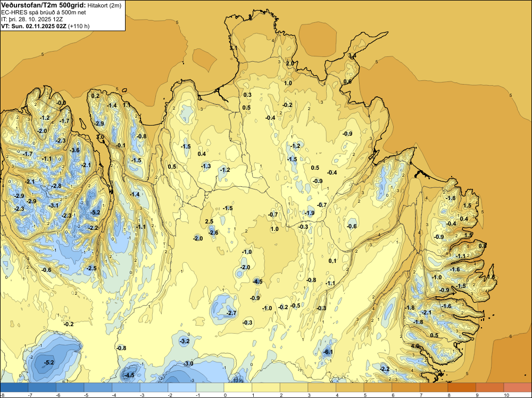Click the legend tick label '-4'
The width and height of the screenshot is (532, 398).
[114, 395]
